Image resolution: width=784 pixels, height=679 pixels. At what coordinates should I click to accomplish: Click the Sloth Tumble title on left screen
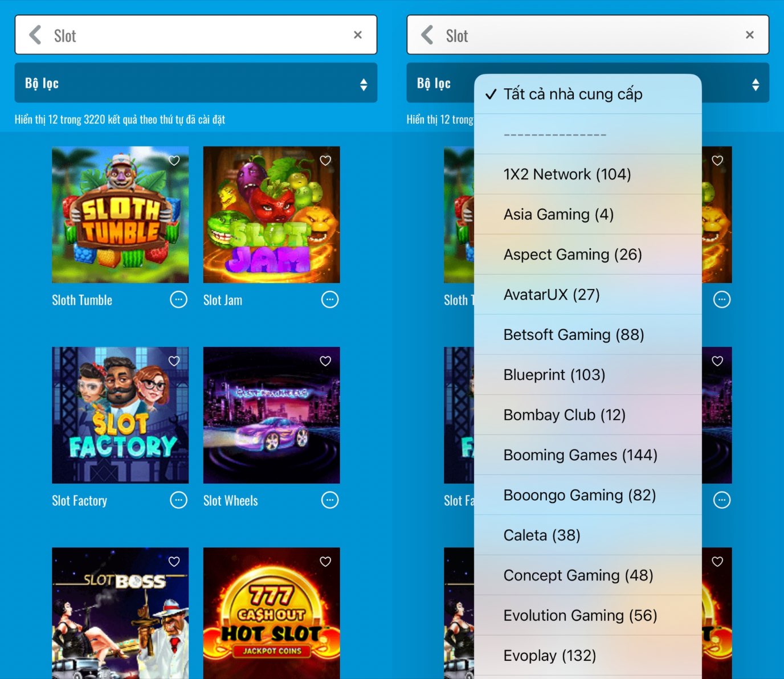click(x=82, y=300)
